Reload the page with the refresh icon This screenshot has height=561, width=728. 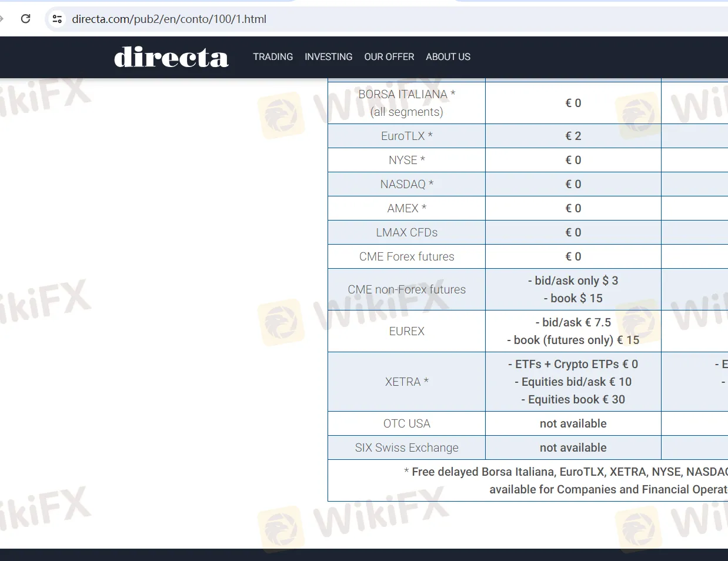[25, 19]
